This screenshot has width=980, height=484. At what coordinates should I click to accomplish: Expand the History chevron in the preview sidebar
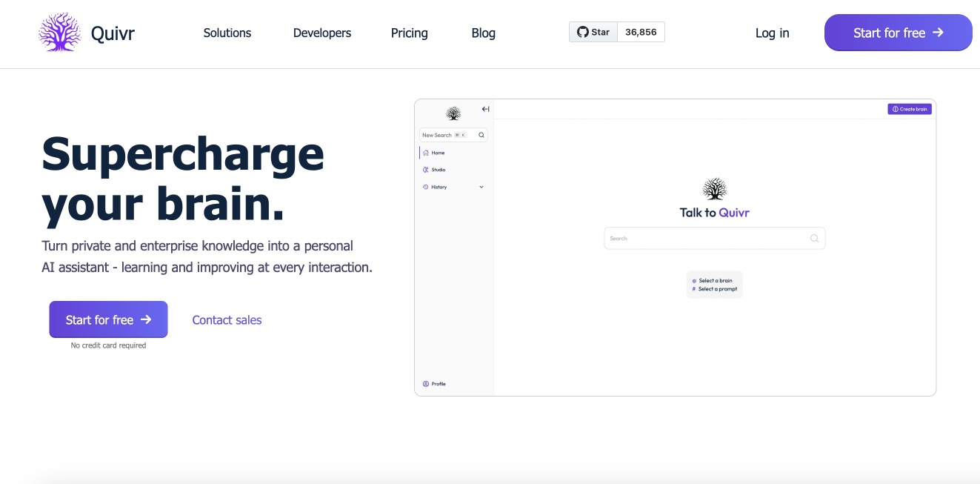(x=481, y=187)
